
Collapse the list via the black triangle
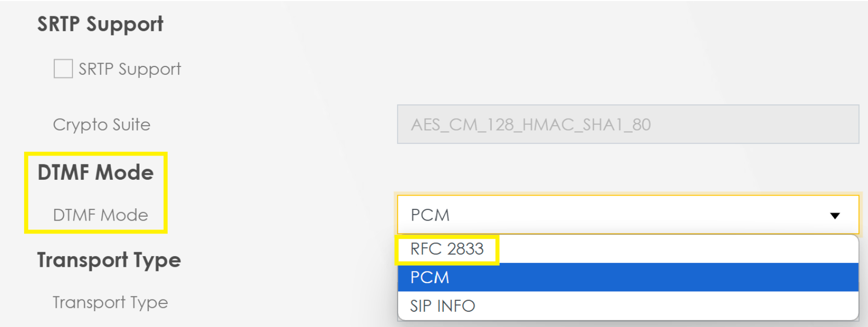pos(834,216)
